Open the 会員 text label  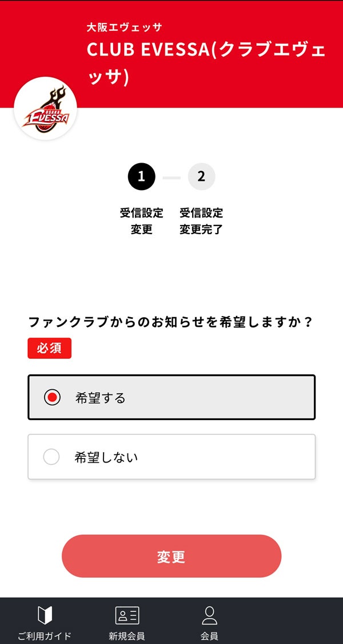coord(209,636)
